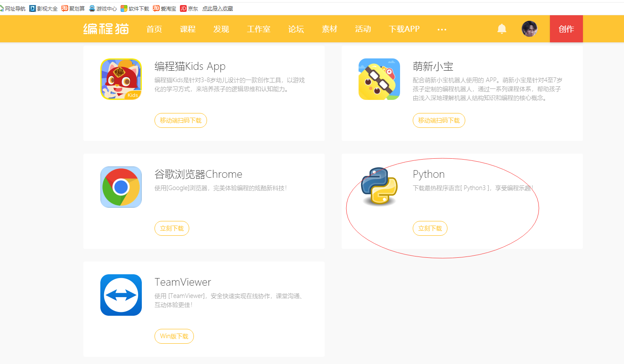This screenshot has height=364, width=624.
Task: Open 软件下载 bookmark
Action: click(135, 8)
